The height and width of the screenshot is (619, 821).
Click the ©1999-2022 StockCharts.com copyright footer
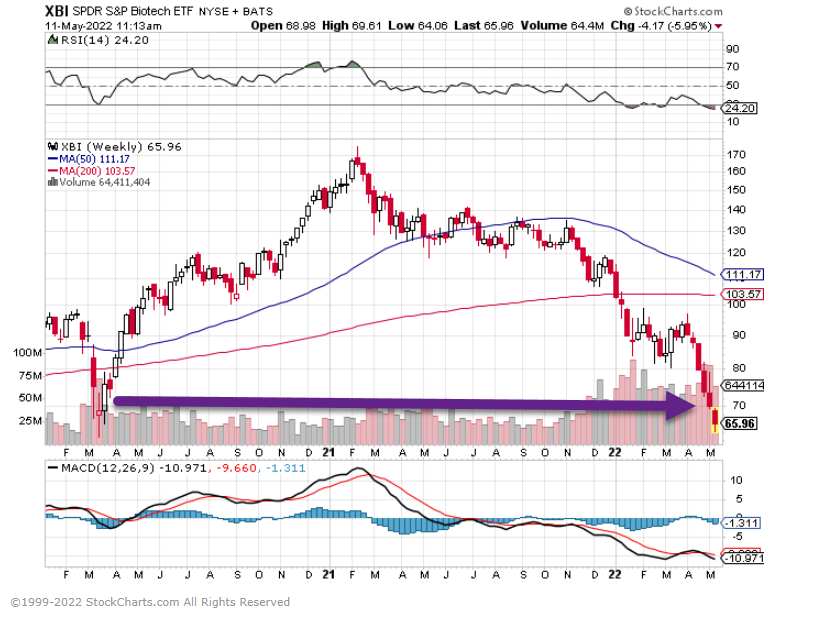150,602
